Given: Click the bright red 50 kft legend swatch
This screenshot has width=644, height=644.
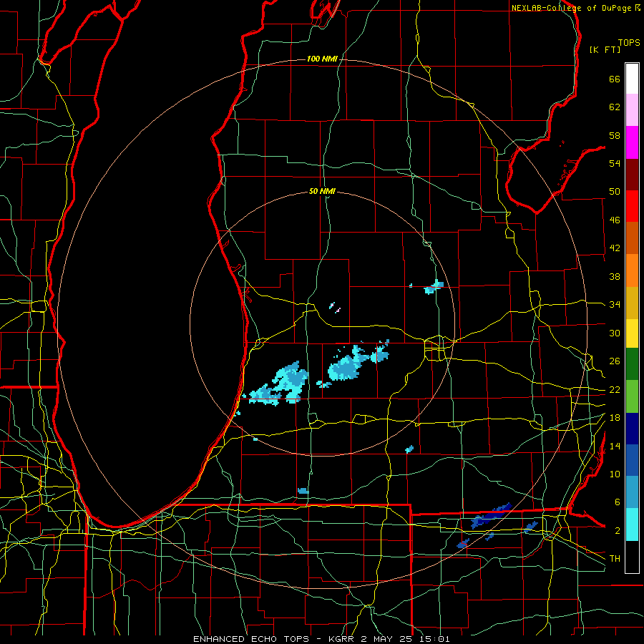Looking at the screenshot, I should coord(632,206).
